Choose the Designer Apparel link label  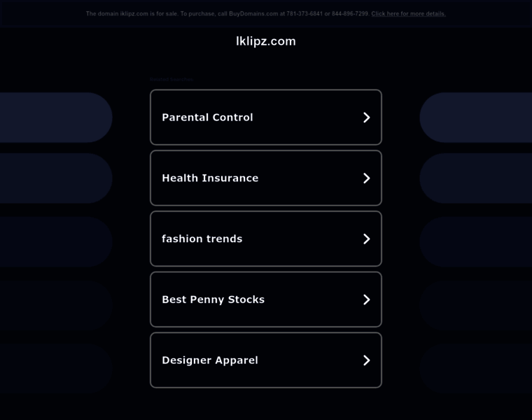(210, 360)
